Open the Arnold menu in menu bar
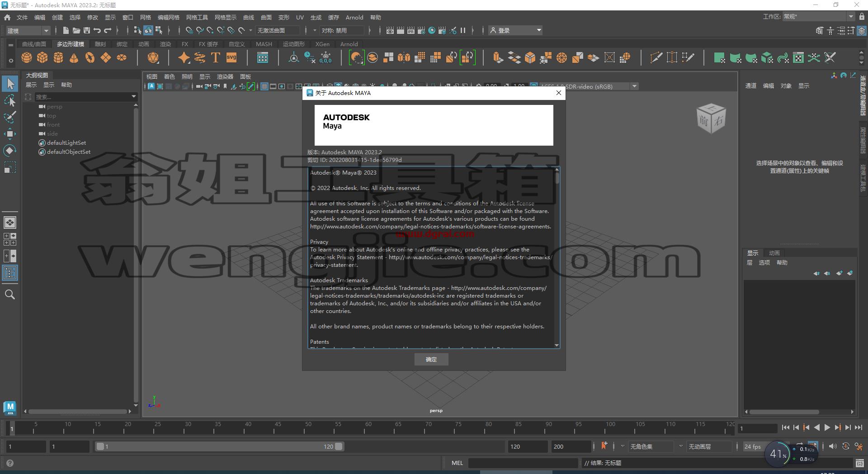 (x=354, y=17)
